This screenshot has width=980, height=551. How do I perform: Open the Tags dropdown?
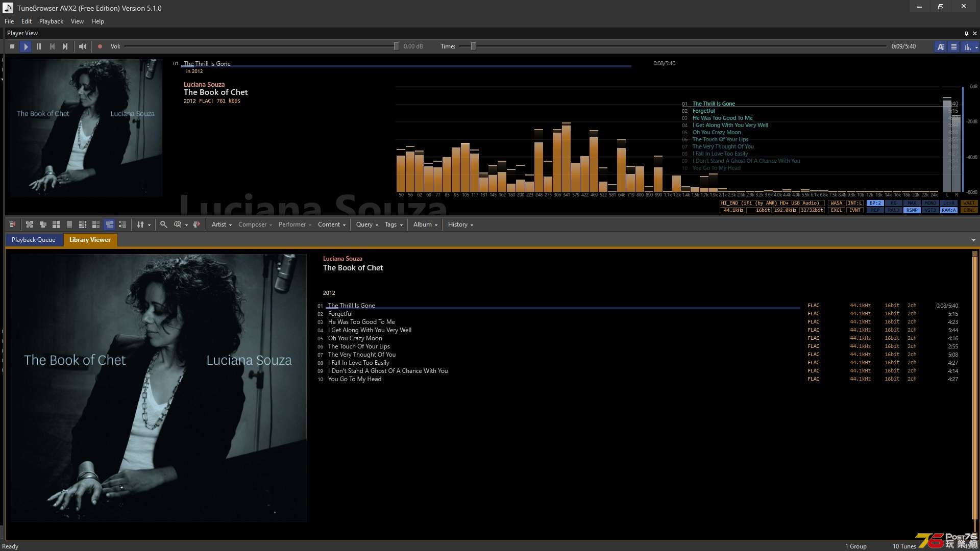click(x=394, y=224)
